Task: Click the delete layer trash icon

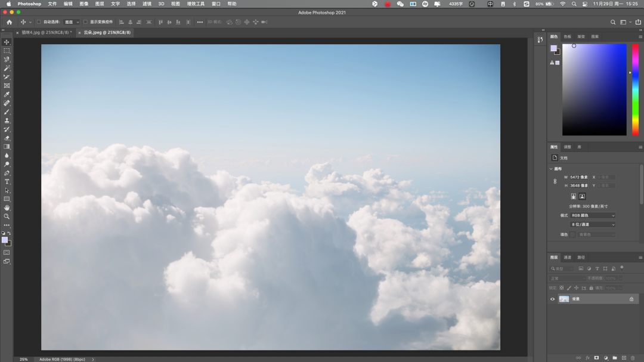Action: click(x=633, y=358)
